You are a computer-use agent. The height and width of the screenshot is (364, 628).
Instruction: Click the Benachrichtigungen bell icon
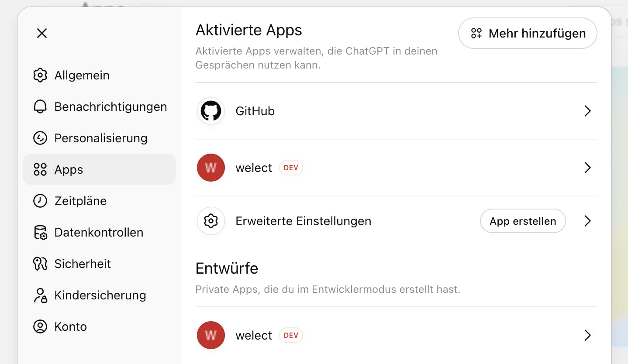tap(40, 106)
